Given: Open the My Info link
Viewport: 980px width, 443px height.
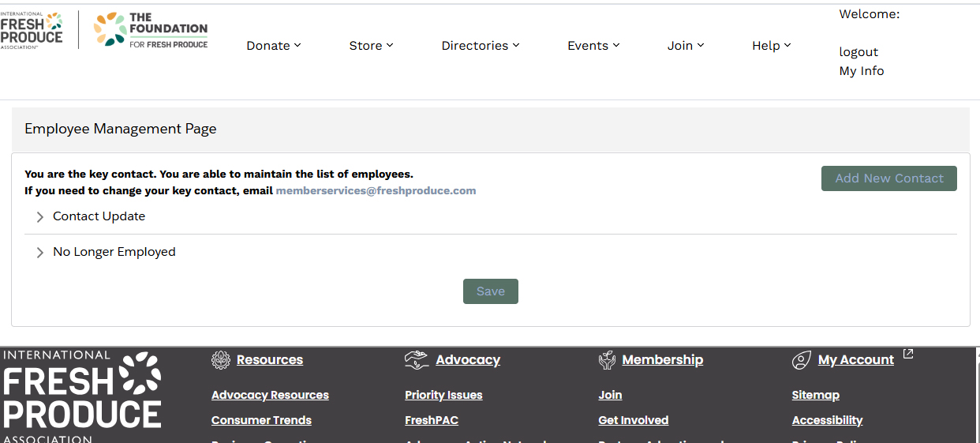Looking at the screenshot, I should [862, 71].
